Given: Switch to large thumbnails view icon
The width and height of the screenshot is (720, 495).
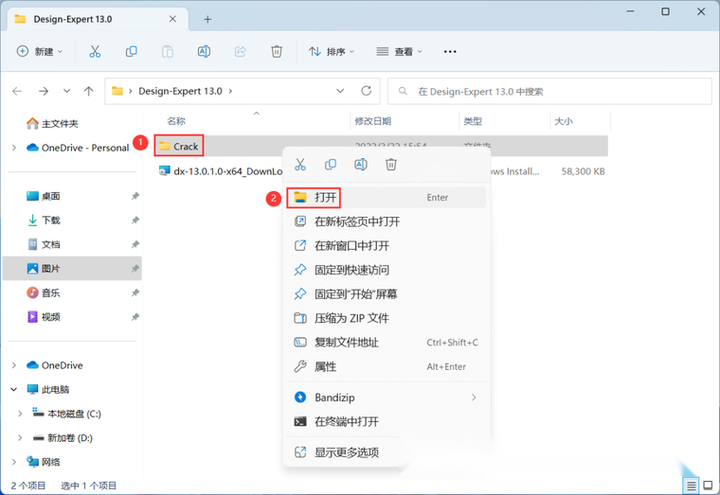Looking at the screenshot, I should (708, 485).
